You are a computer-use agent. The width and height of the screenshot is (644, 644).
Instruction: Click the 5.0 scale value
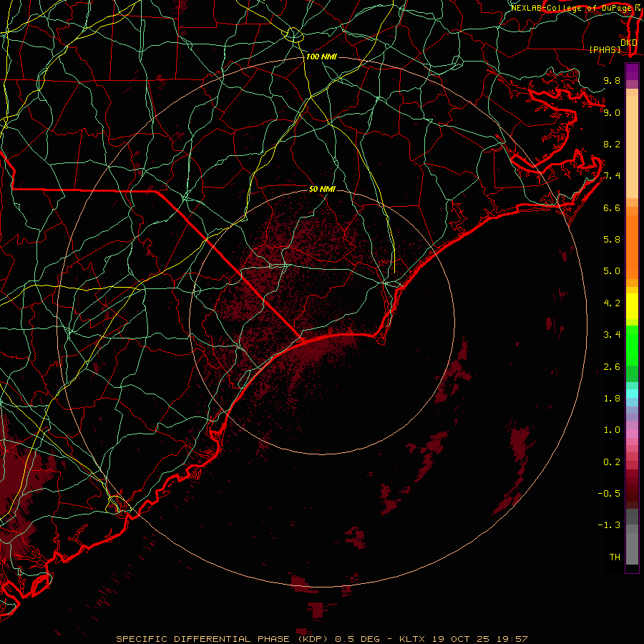click(612, 271)
